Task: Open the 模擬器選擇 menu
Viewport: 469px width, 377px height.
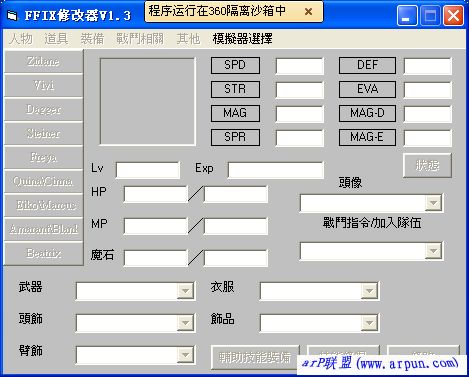Action: click(242, 39)
